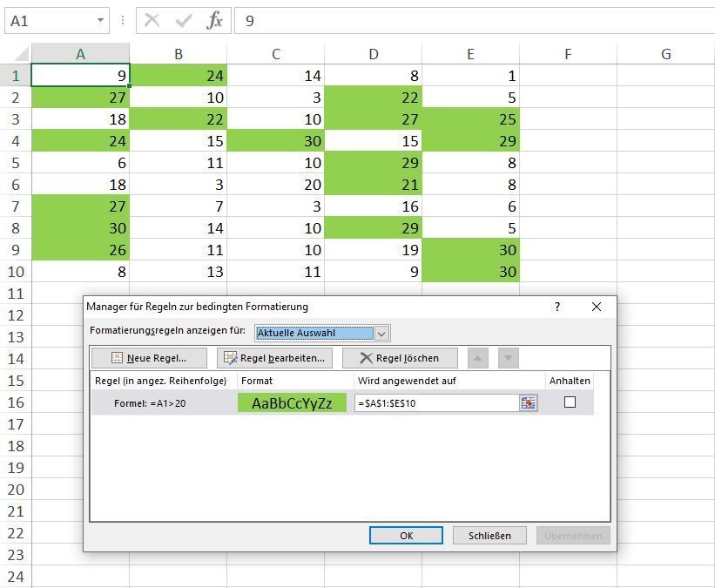Move rule up with the up arrow
This screenshot has height=588, width=715.
477,358
